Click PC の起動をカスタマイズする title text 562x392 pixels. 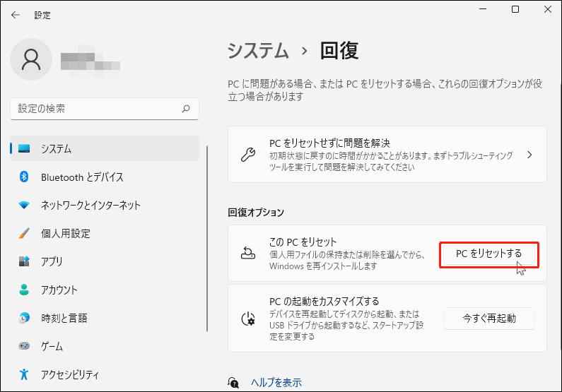324,301
